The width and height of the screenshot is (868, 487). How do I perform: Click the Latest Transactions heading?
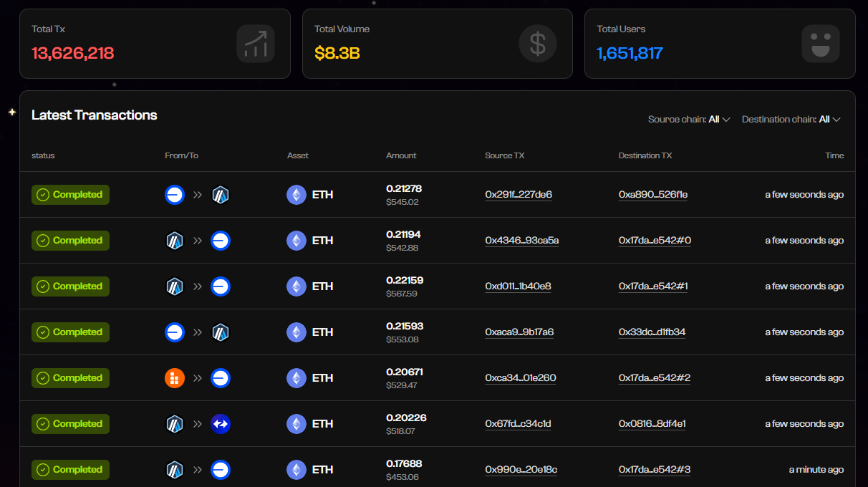pos(95,115)
